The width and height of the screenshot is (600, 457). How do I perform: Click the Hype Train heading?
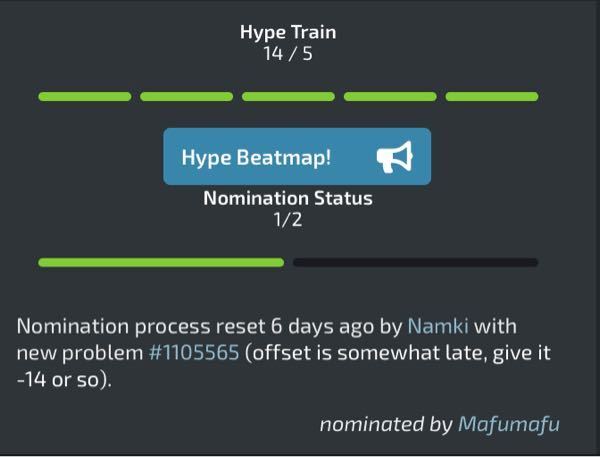point(288,32)
